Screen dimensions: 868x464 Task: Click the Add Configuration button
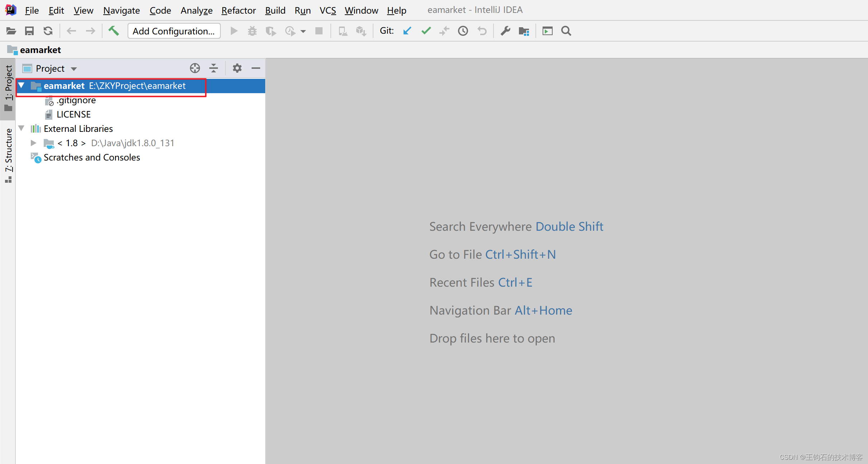click(174, 31)
